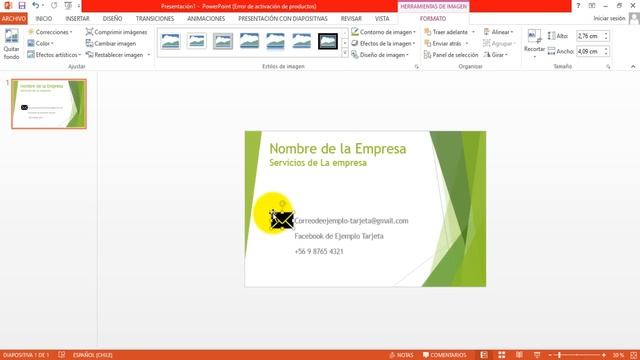Open PowerPoint Help question mark icon
640x360 pixels.
tap(578, 6)
